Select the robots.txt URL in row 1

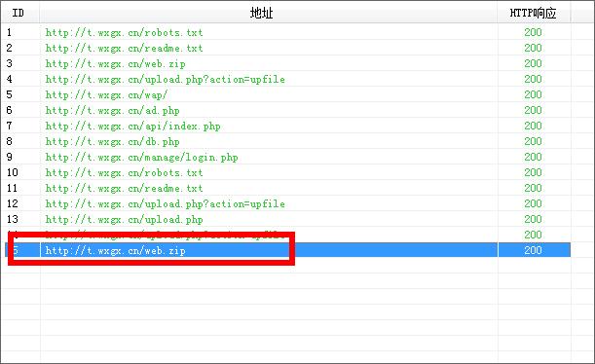(124, 33)
